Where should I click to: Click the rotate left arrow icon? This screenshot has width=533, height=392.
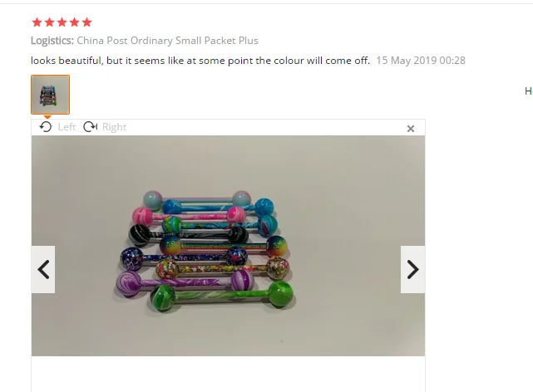point(45,127)
